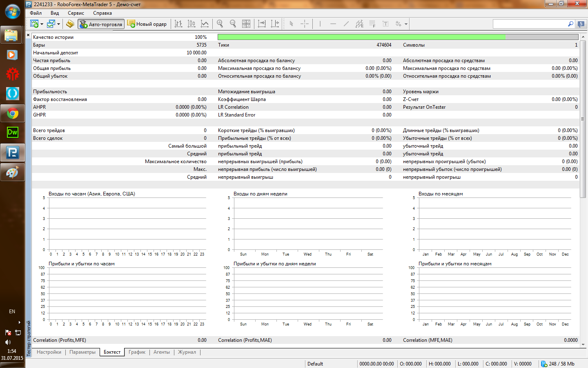
Task: Click the search magnifier icon
Action: click(x=570, y=24)
